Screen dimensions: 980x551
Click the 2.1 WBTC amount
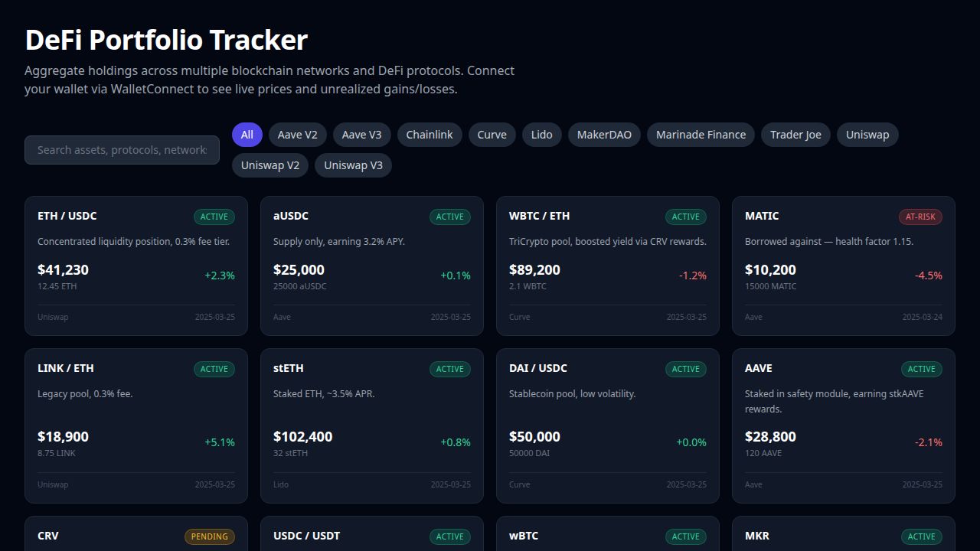528,286
